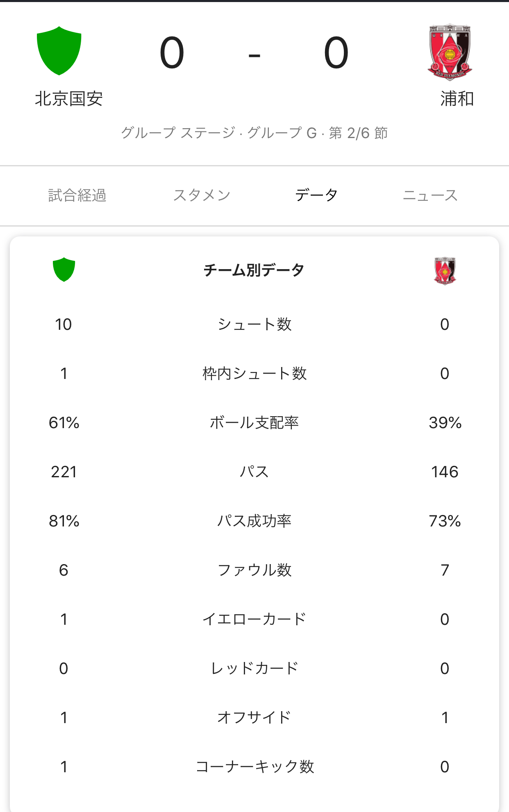Click the パス成功率 stat label
Screen dimensions: 509x812
pos(254,521)
